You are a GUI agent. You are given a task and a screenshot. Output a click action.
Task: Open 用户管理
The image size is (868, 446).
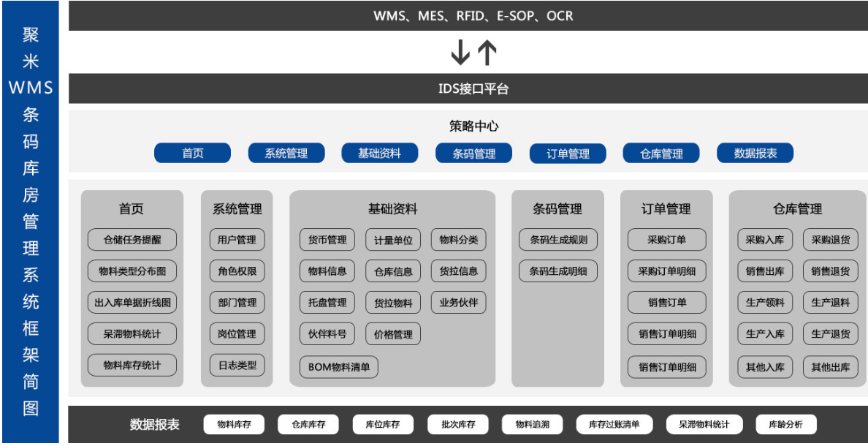pos(237,240)
